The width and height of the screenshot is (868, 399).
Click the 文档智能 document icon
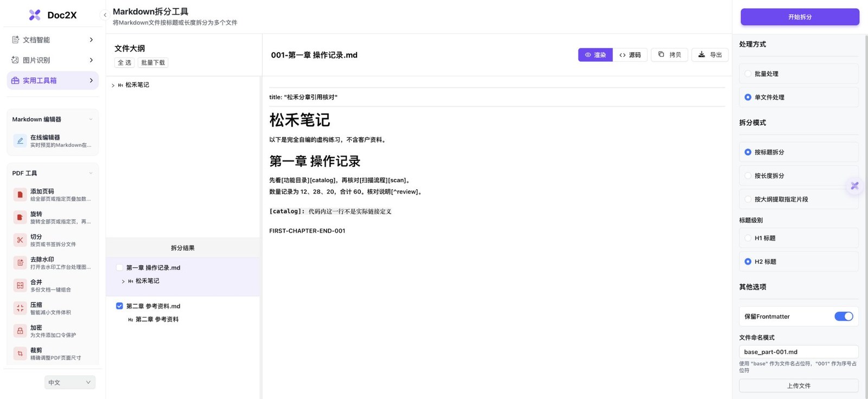coord(15,40)
